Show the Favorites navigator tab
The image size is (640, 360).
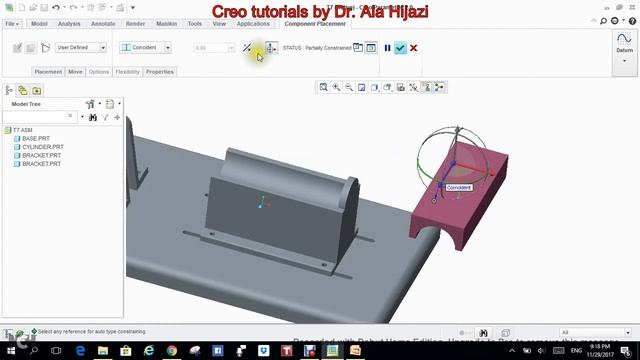[x=37, y=91]
